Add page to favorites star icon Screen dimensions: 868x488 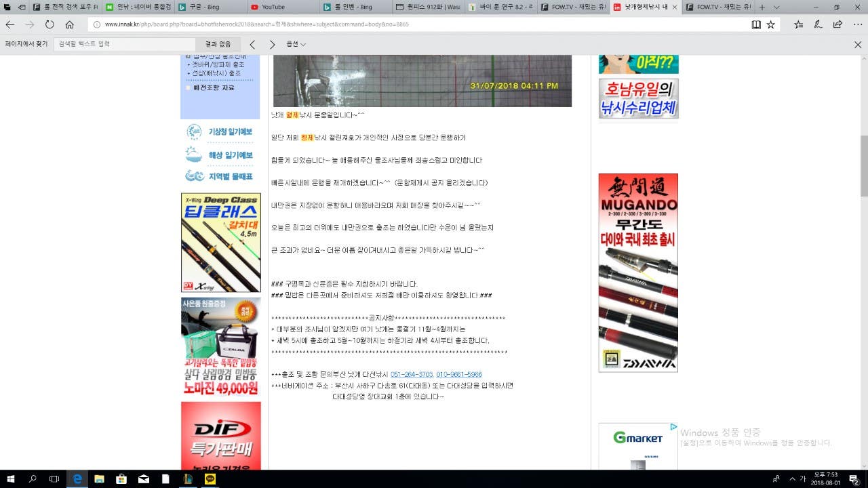(771, 24)
